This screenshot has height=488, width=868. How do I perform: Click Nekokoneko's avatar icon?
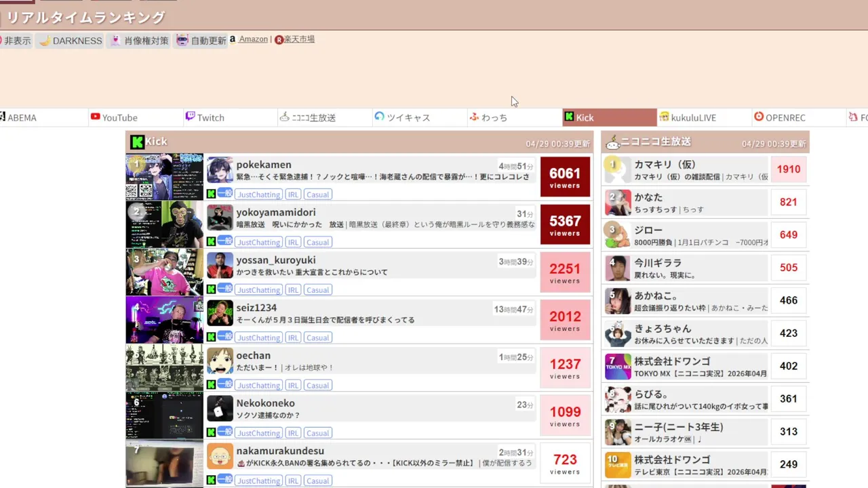(x=220, y=409)
